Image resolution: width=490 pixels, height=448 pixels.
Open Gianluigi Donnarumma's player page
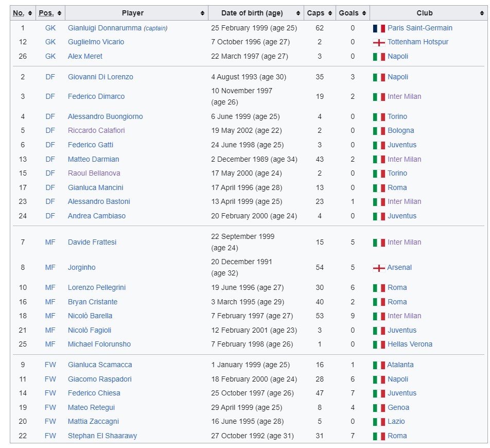pos(104,28)
